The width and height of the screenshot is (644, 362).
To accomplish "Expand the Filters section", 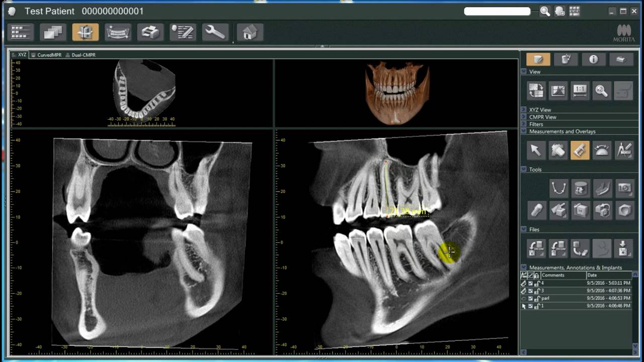I will coord(524,124).
